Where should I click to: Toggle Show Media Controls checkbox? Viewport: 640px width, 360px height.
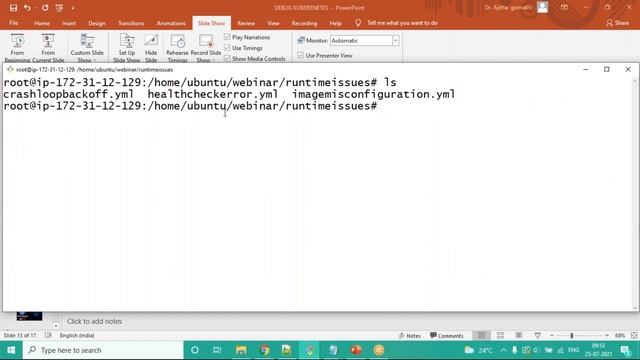227,59
